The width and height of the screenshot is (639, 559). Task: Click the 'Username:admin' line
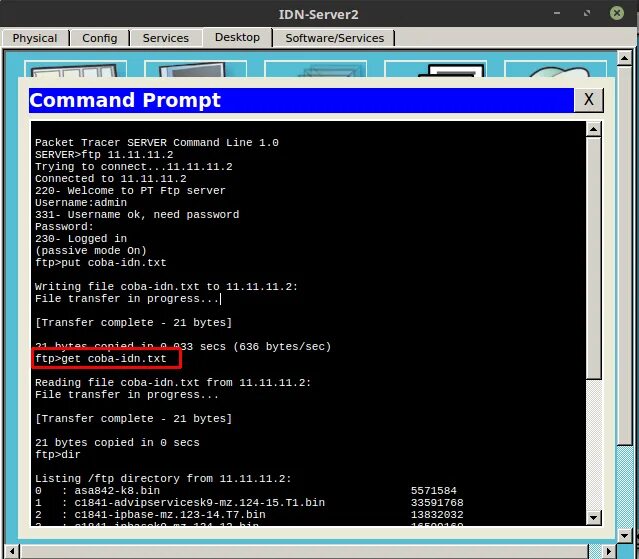tap(81, 203)
